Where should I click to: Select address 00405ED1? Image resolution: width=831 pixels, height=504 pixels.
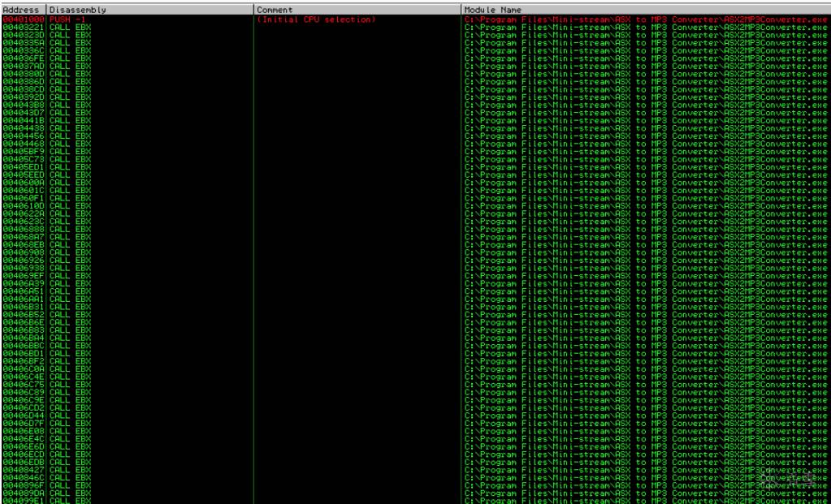pos(24,166)
